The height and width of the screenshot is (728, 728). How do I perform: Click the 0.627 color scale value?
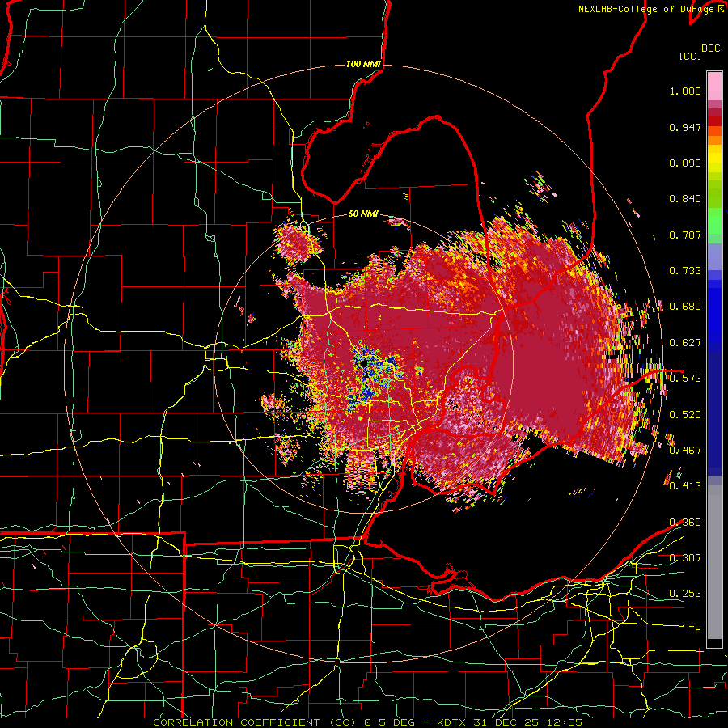point(685,343)
